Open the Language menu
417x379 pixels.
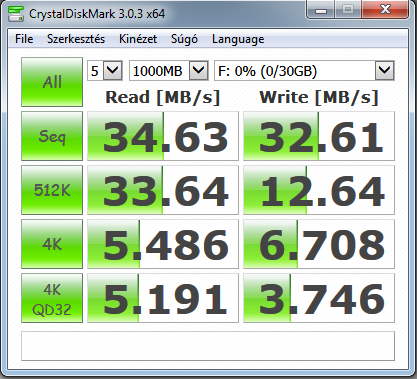pos(238,39)
